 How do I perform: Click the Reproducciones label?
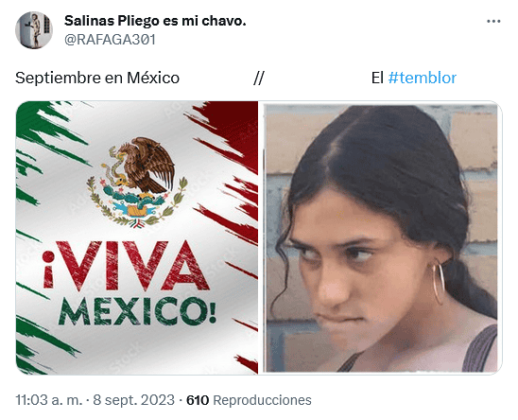pyautogui.click(x=262, y=400)
